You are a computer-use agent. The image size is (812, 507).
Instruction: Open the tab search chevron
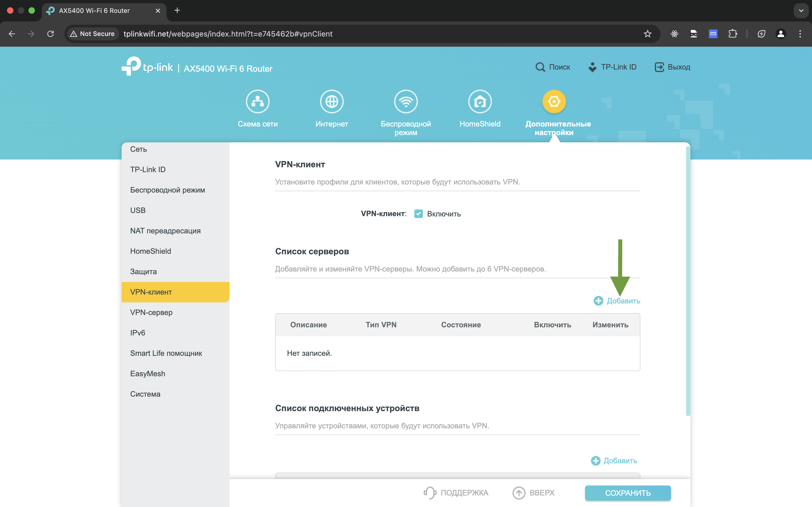click(x=801, y=10)
